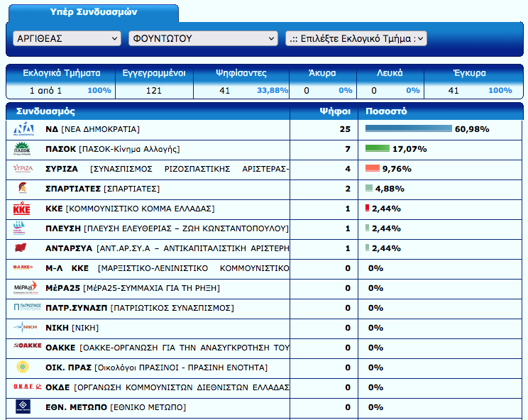Click the ΑΝΤΑΡΣΥΑ red flag logo

(x=23, y=248)
